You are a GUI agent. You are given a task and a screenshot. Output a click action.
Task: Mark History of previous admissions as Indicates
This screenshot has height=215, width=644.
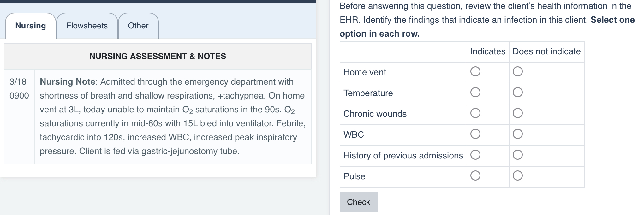click(x=475, y=155)
